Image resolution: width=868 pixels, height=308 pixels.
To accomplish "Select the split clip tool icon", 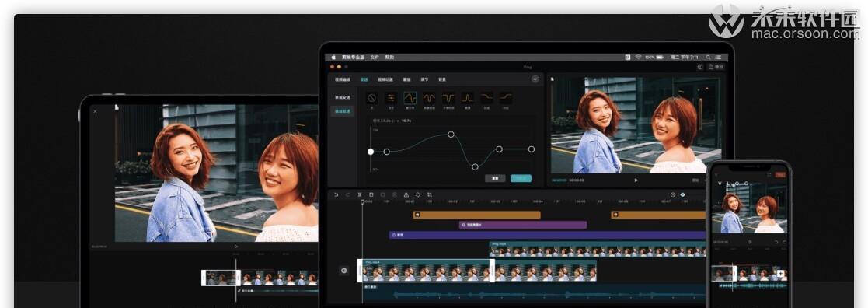I will [x=359, y=195].
